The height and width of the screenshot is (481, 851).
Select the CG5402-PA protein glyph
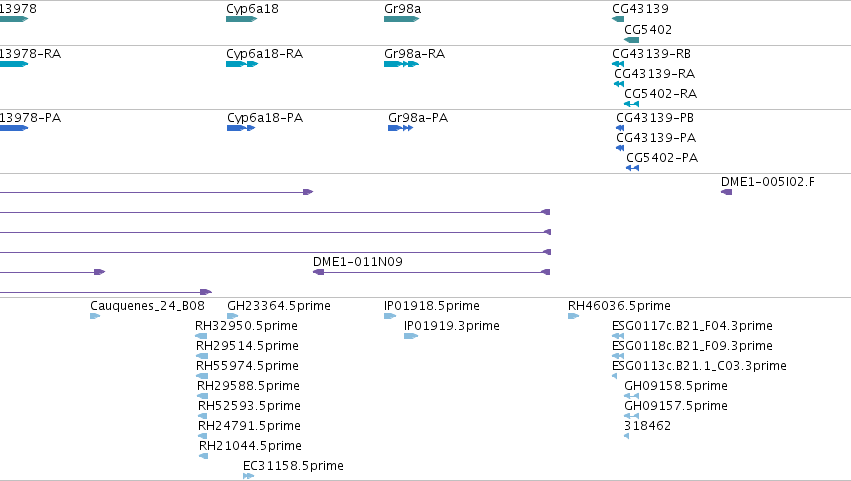633,168
